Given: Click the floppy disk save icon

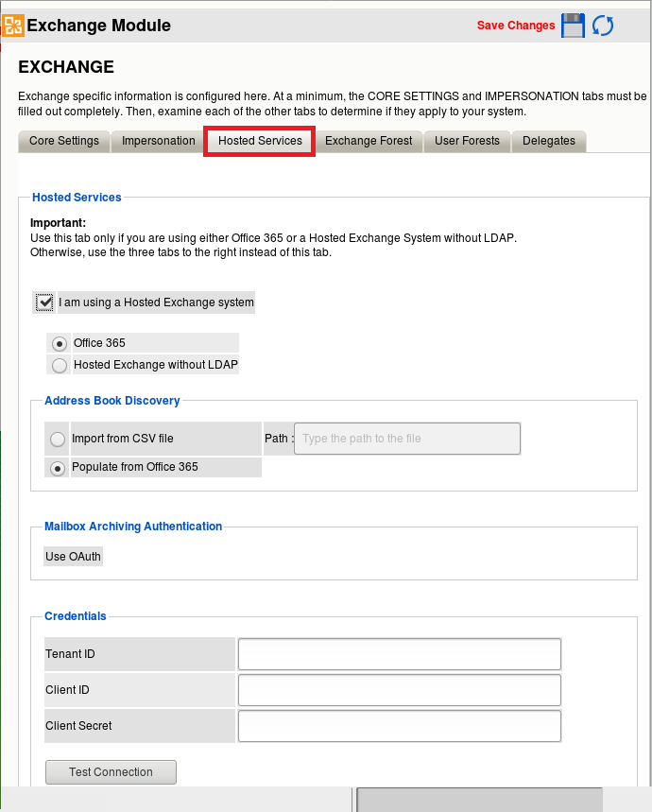Looking at the screenshot, I should pos(573,26).
